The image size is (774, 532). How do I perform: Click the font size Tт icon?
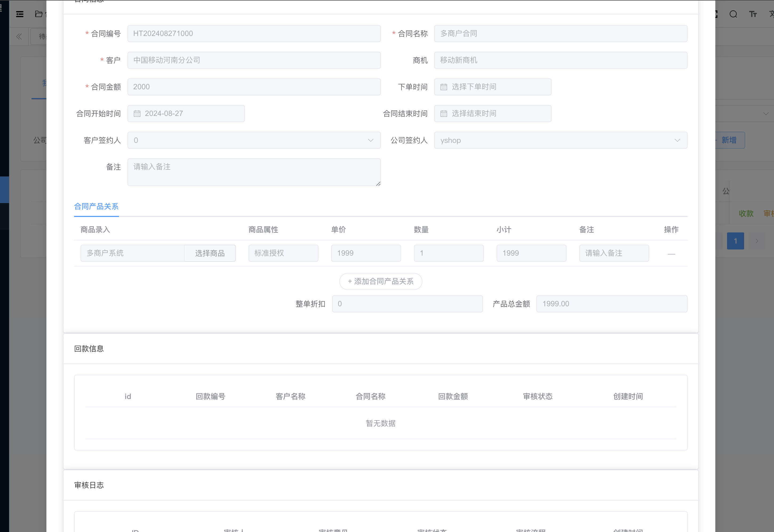click(x=753, y=14)
